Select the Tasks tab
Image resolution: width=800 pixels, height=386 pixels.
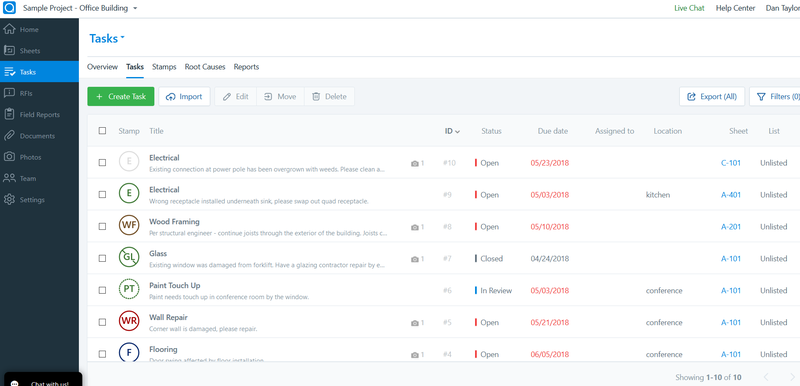click(135, 67)
